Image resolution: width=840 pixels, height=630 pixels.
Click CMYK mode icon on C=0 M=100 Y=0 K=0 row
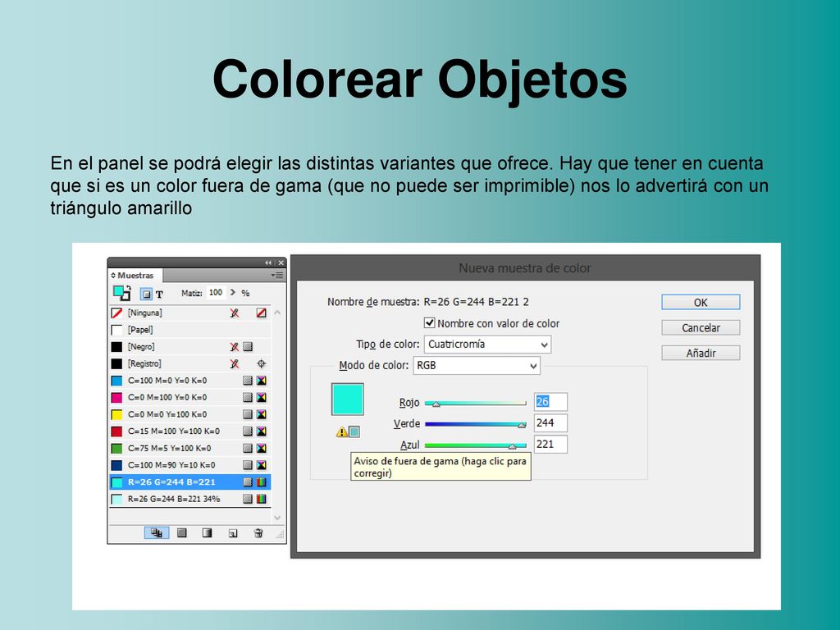[x=261, y=398]
